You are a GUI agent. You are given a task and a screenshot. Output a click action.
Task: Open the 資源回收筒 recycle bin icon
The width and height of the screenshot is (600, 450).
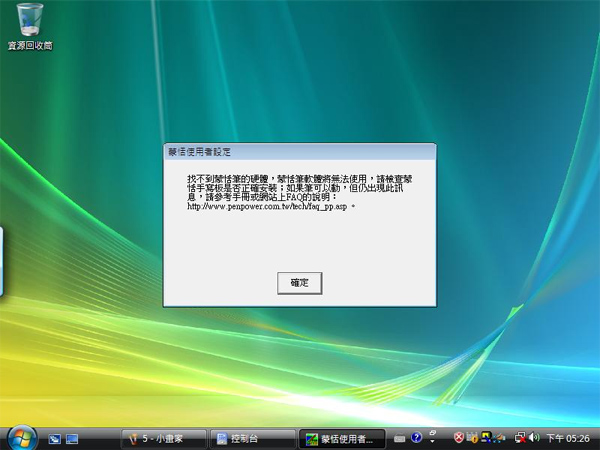click(30, 27)
